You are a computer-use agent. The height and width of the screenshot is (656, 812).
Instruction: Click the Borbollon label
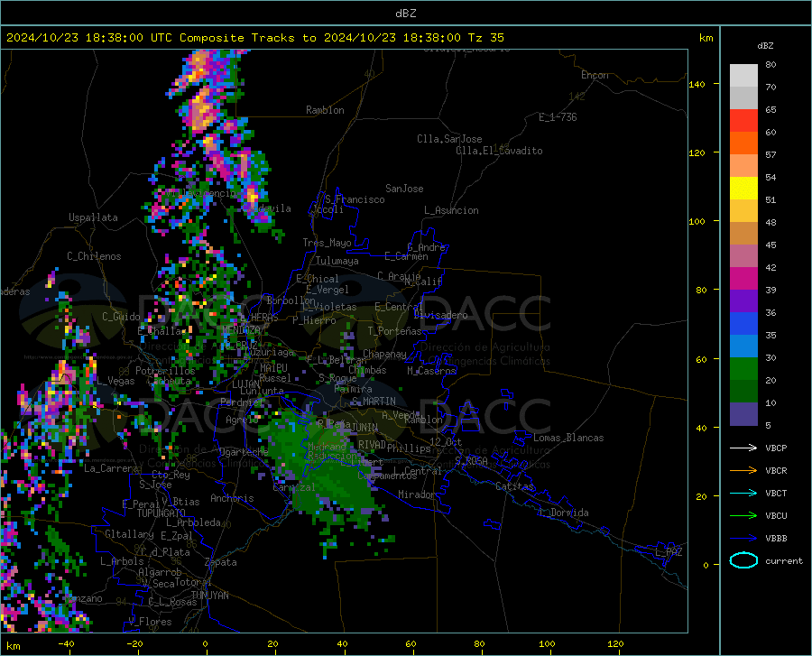291,300
